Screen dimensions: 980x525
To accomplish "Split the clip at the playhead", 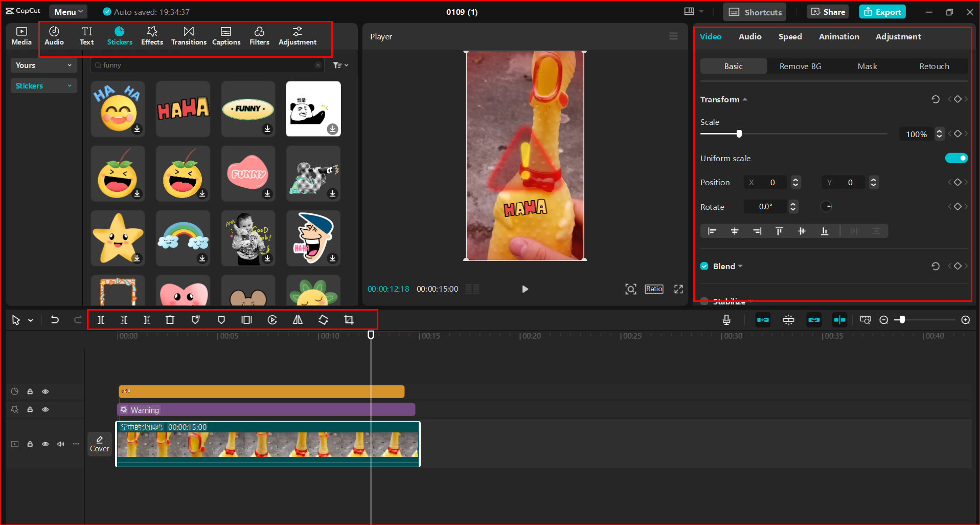I will [101, 319].
